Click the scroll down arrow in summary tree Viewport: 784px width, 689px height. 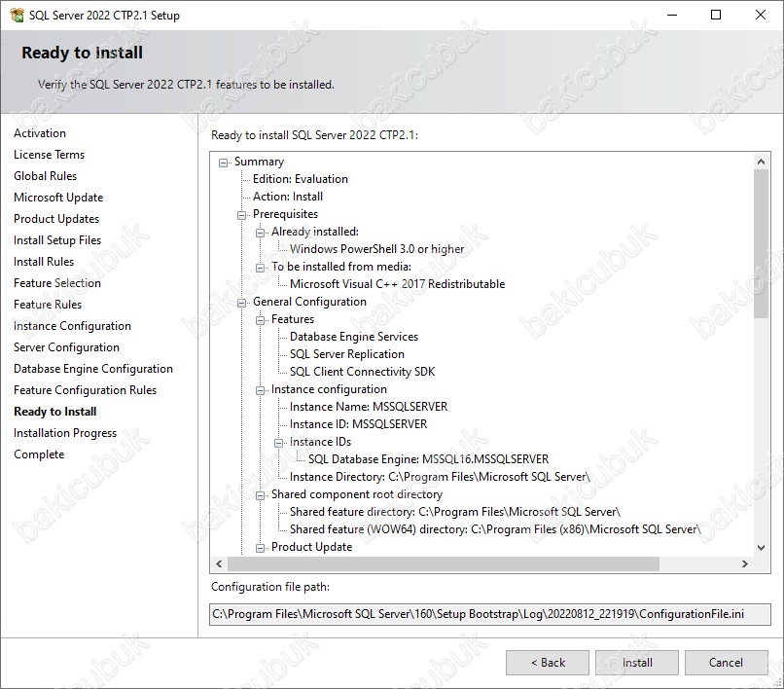761,548
